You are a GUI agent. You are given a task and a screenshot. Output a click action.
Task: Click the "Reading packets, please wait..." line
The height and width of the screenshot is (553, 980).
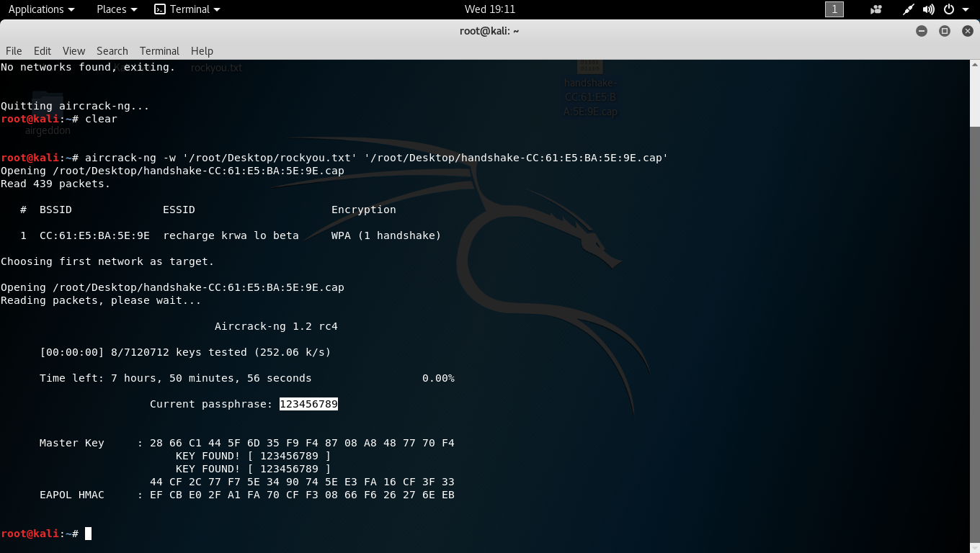coord(101,300)
